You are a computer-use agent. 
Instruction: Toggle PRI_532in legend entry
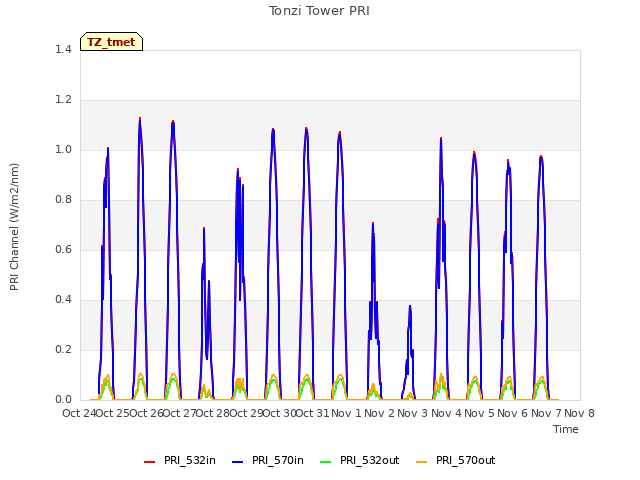pyautogui.click(x=180, y=460)
